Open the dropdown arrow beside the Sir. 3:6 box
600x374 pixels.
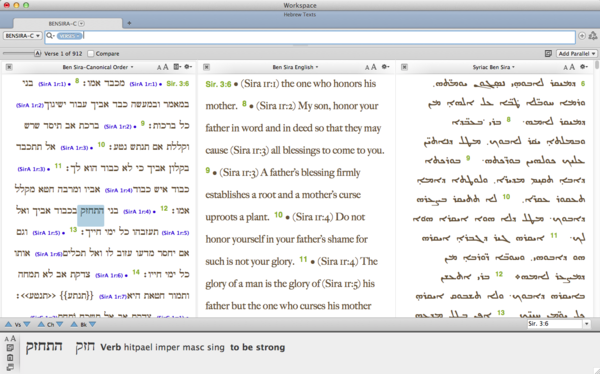pyautogui.click(x=586, y=324)
